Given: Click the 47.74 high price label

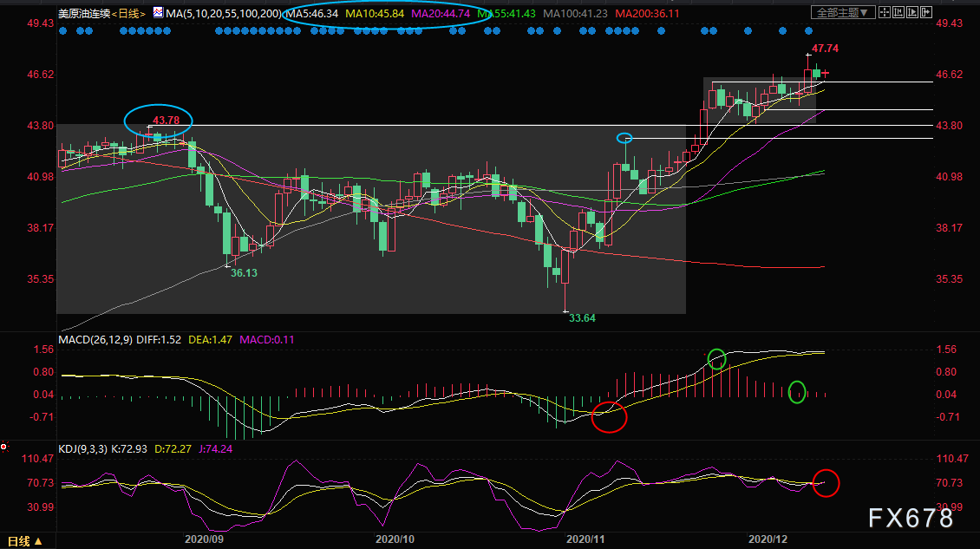Looking at the screenshot, I should coord(825,49).
